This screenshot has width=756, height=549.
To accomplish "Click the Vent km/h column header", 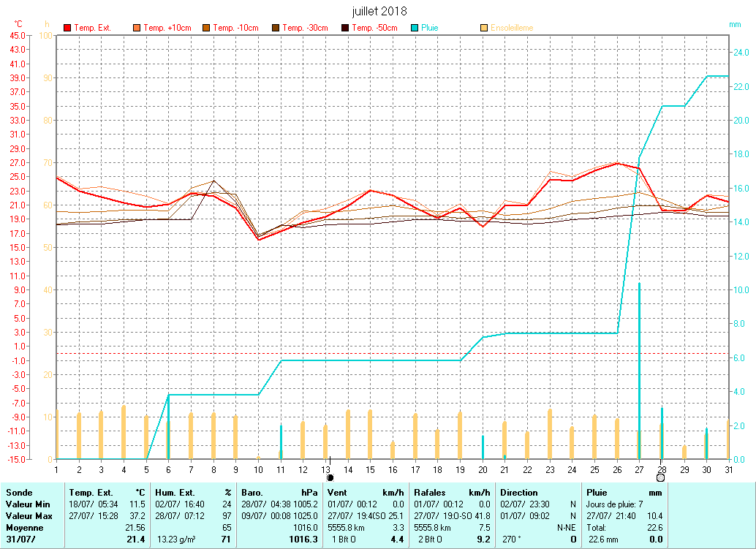I will (366, 493).
